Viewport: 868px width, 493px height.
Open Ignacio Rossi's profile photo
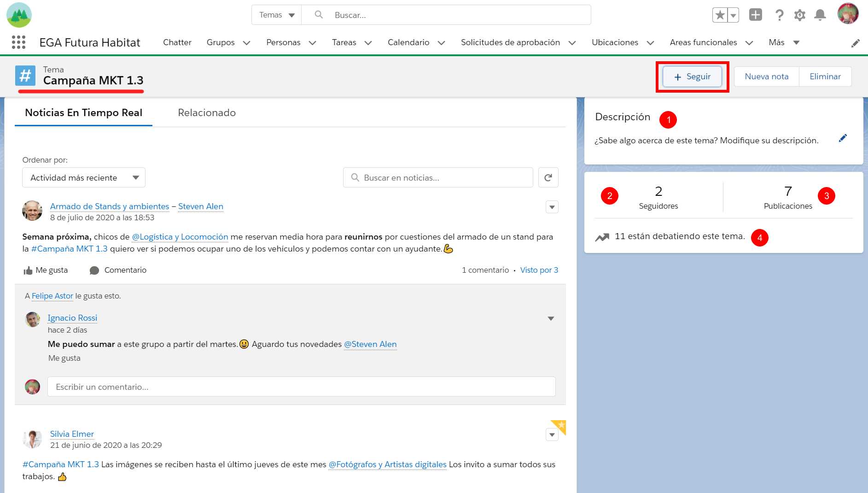pos(32,319)
